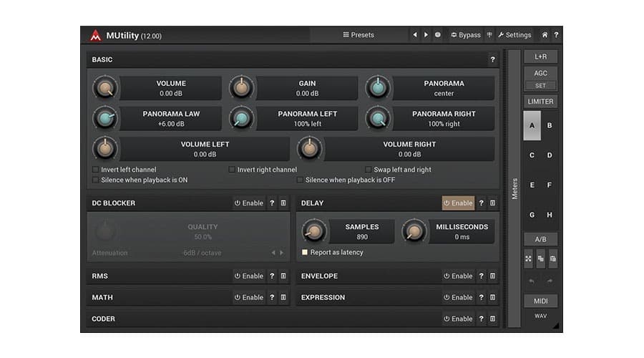The height and width of the screenshot is (358, 644).
Task: Open help for MATH section
Action: coord(272,298)
